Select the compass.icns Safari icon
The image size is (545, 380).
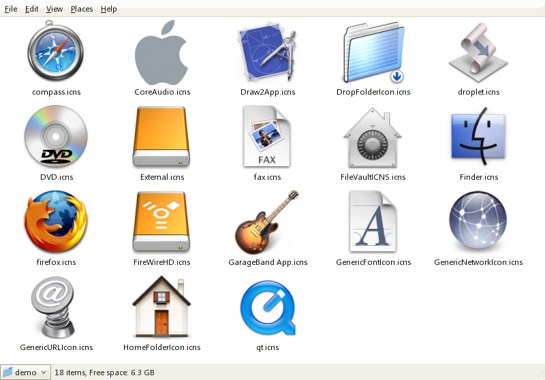[x=56, y=51]
